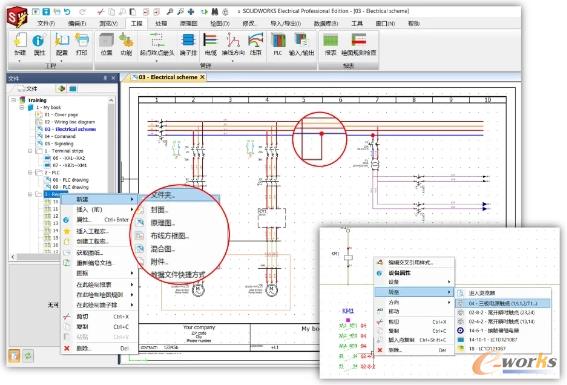Click the Save icon in quick access toolbar
Image resolution: width=567 pixels, height=385 pixels.
(46, 12)
